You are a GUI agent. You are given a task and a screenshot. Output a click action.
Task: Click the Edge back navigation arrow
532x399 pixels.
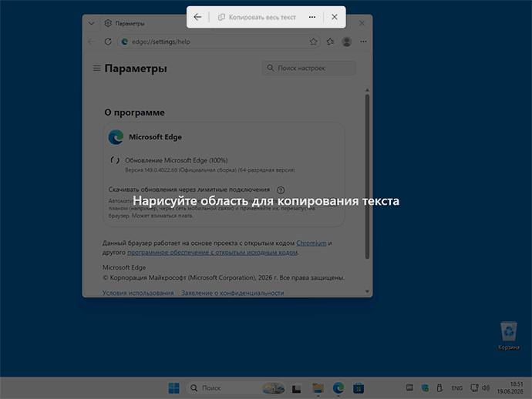91,42
